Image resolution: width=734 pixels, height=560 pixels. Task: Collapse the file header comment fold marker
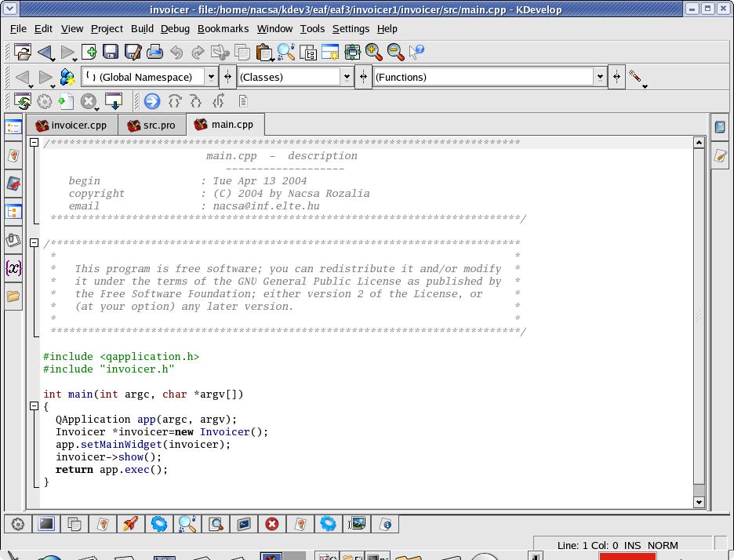pyautogui.click(x=34, y=142)
